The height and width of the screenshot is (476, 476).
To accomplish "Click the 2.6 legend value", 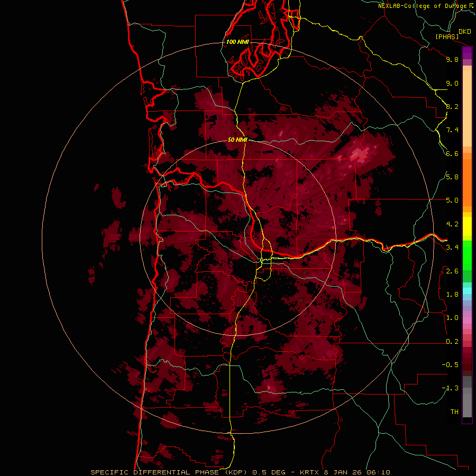I will point(452,271).
